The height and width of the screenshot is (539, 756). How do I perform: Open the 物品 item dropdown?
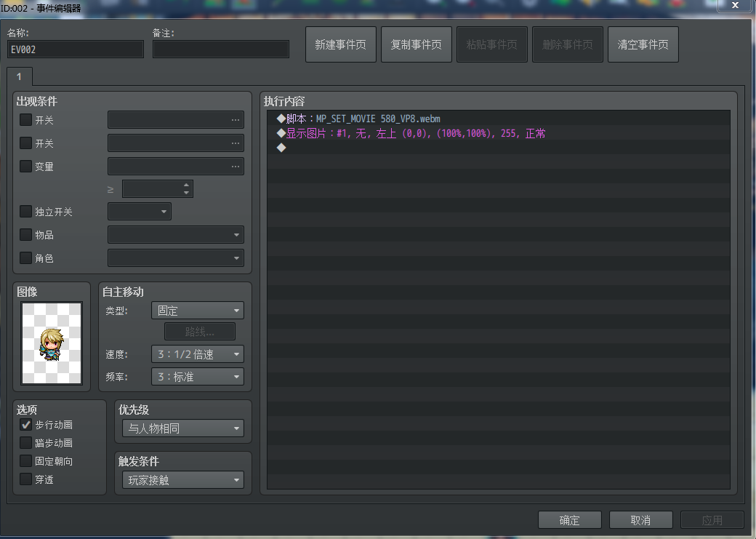[175, 234]
